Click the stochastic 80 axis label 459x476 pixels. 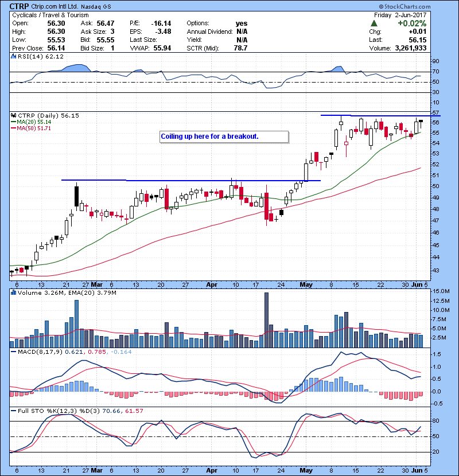tap(435, 421)
